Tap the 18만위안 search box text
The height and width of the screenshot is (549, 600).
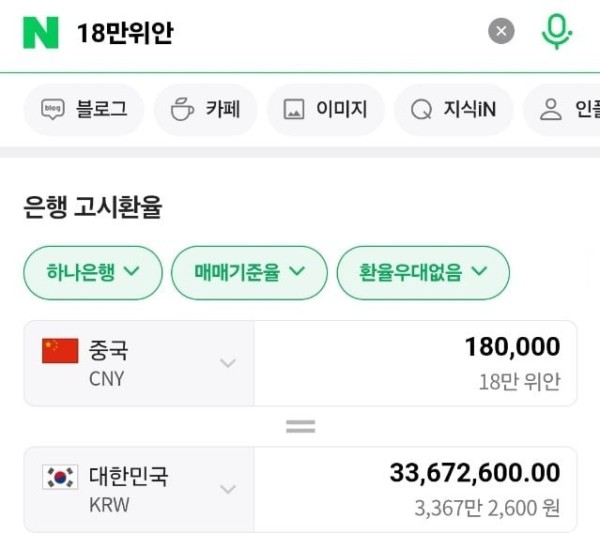coord(126,33)
